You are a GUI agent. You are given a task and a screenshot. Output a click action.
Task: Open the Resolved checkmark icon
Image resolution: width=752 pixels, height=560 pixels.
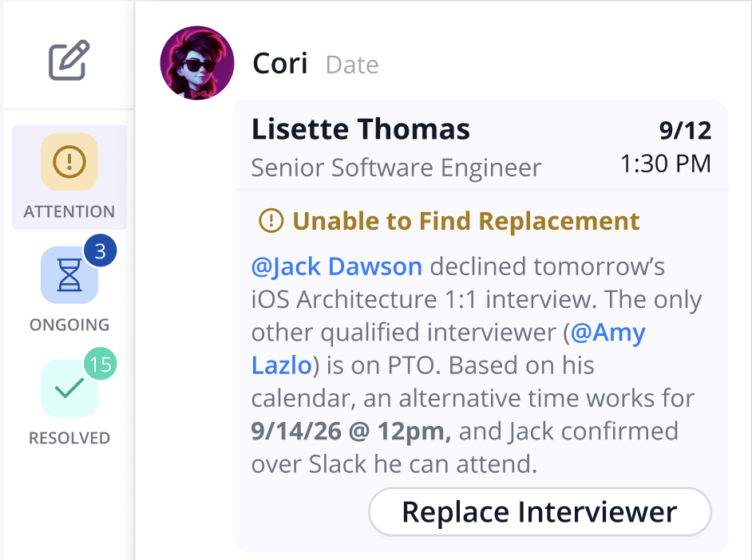click(x=69, y=388)
